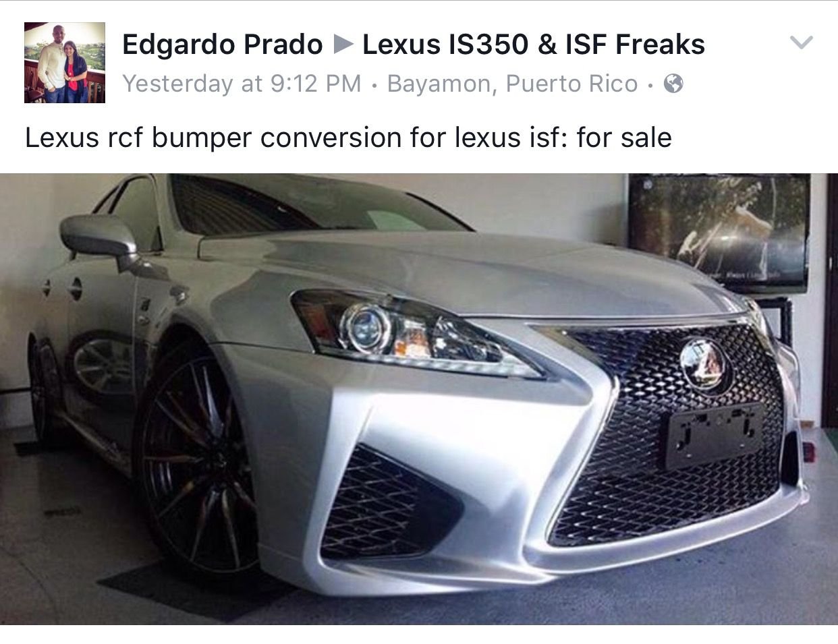Open Edgardo Prado's profile name link

point(223,45)
